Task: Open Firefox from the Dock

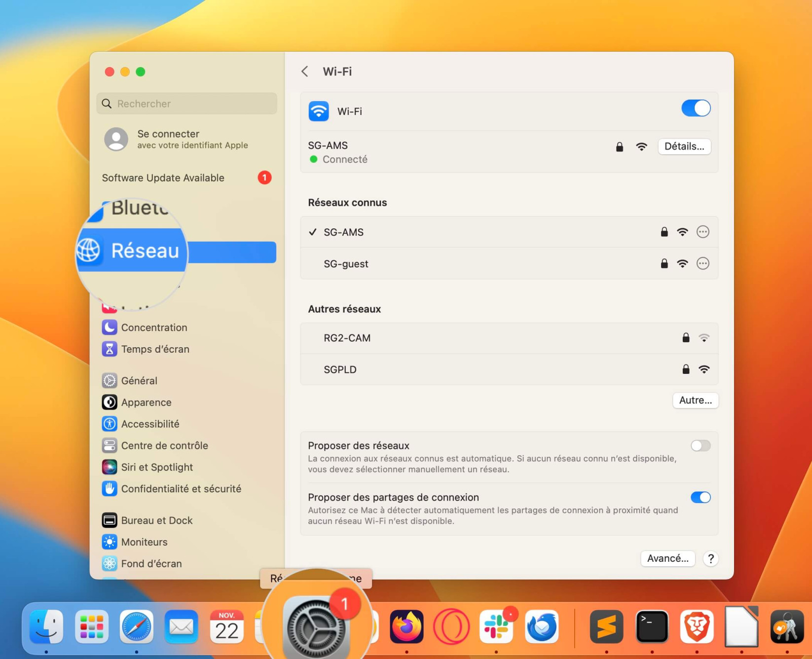Action: coord(406,627)
